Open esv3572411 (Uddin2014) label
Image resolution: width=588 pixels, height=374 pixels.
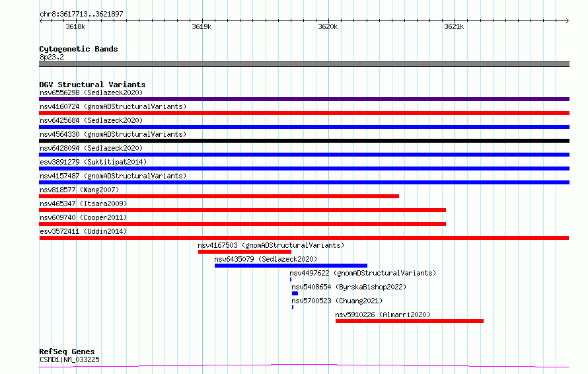pyautogui.click(x=83, y=231)
